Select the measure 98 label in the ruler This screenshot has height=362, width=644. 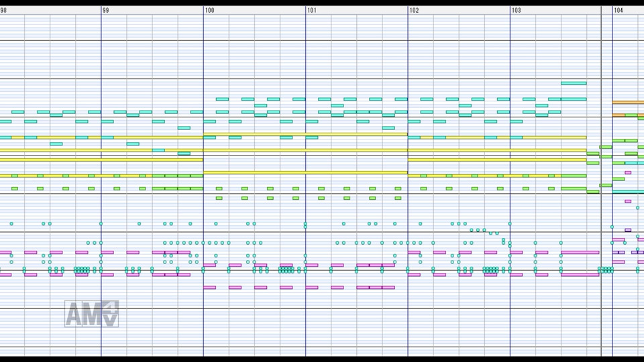[x=3, y=10]
